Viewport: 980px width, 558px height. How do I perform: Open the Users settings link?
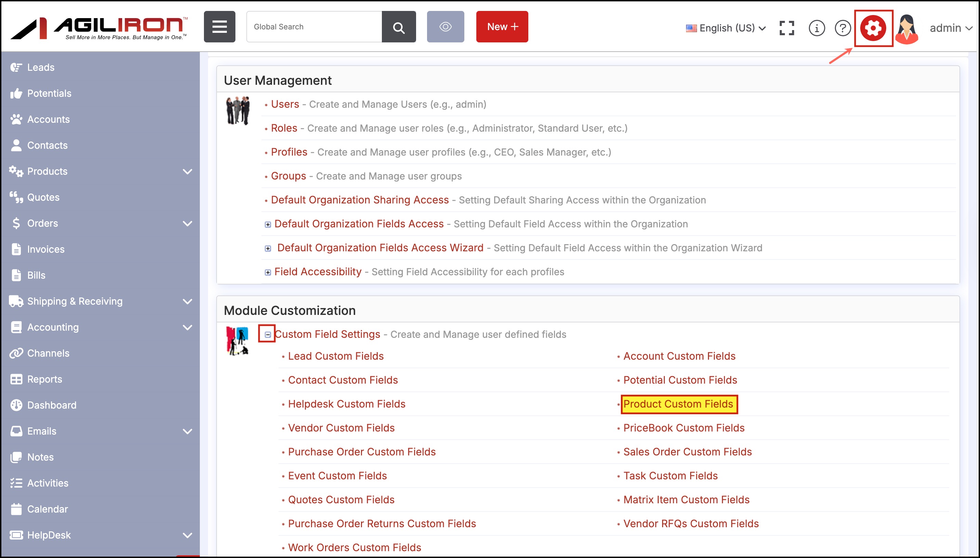pos(285,104)
